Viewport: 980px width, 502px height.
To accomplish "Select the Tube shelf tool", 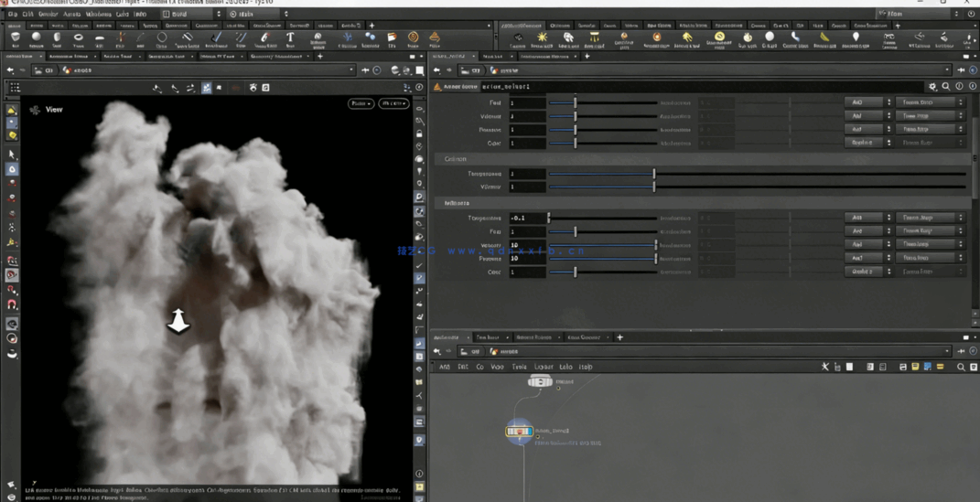I will (57, 40).
